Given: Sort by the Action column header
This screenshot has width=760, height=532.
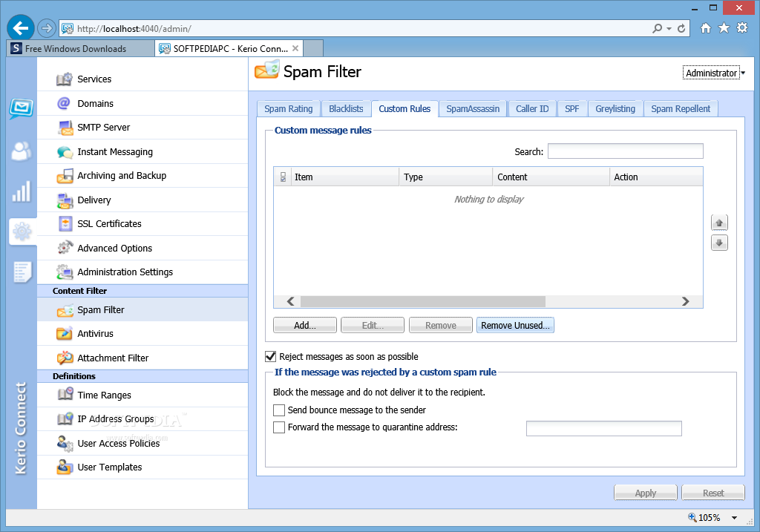Looking at the screenshot, I should coord(656,177).
